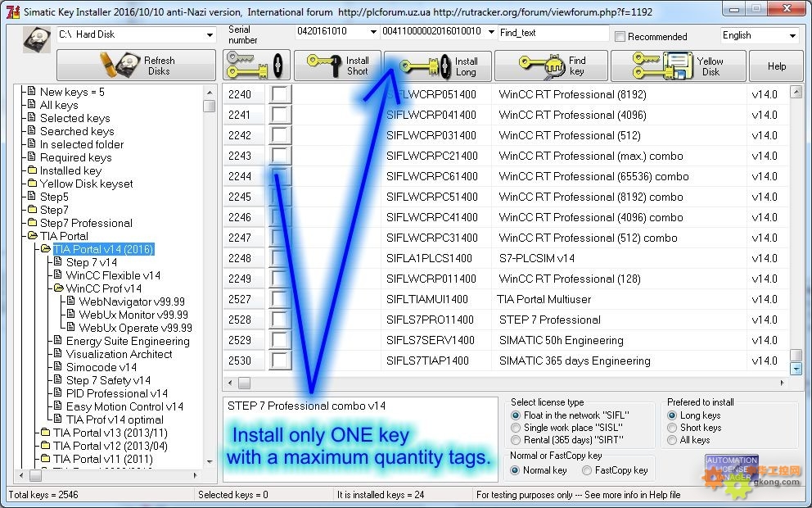Select the Single work place "SISL" license type
Screen dimensions: 812x508
coord(515,428)
